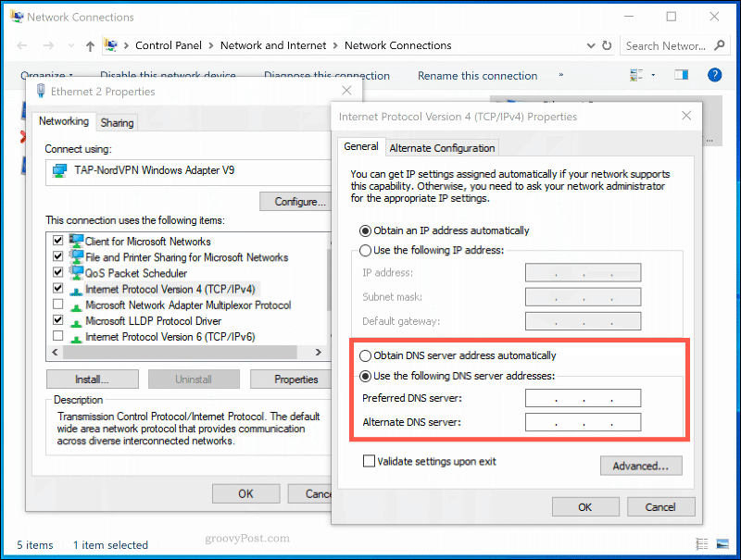The width and height of the screenshot is (741, 560).
Task: Click the Back navigation arrow
Action: tap(22, 45)
